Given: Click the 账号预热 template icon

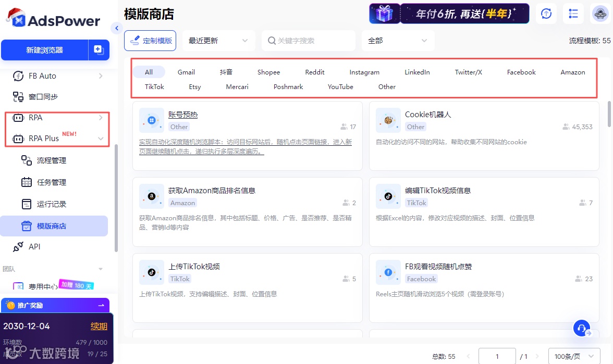Looking at the screenshot, I should [x=152, y=120].
